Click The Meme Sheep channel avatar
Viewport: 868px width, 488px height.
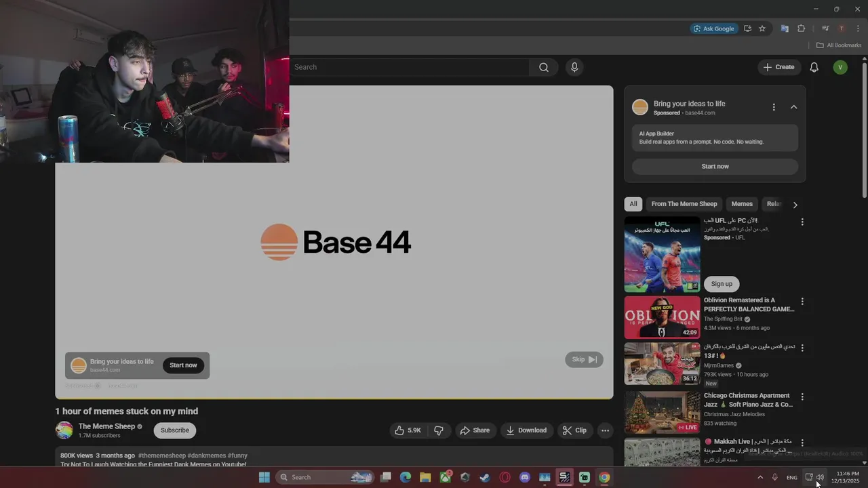pyautogui.click(x=64, y=430)
